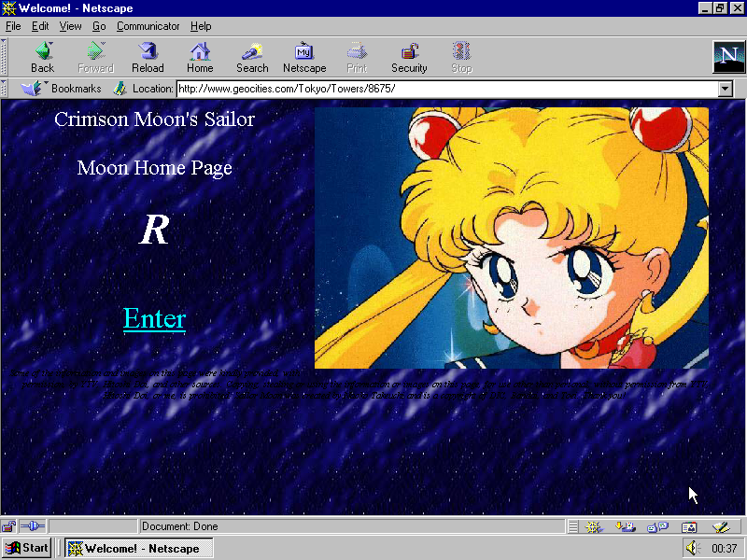Open the Search toolbar button
Viewport: 747px width, 560px height.
tap(252, 57)
